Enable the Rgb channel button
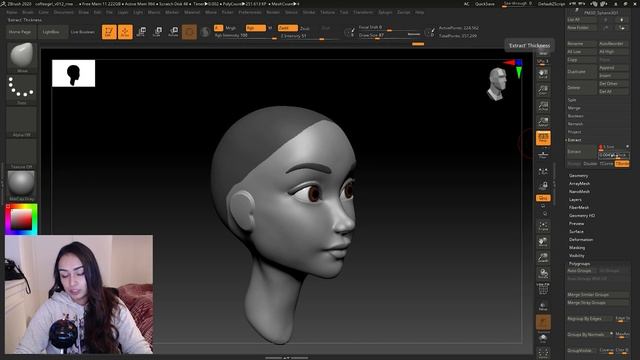Viewport: 640px width, 360px height. (x=256, y=28)
